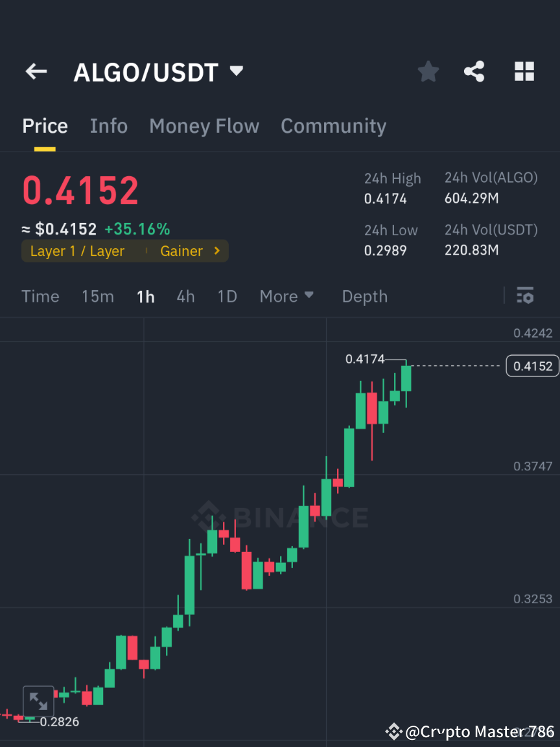Enable the 1D timeframe view
This screenshot has height=747, width=560.
pos(227,296)
